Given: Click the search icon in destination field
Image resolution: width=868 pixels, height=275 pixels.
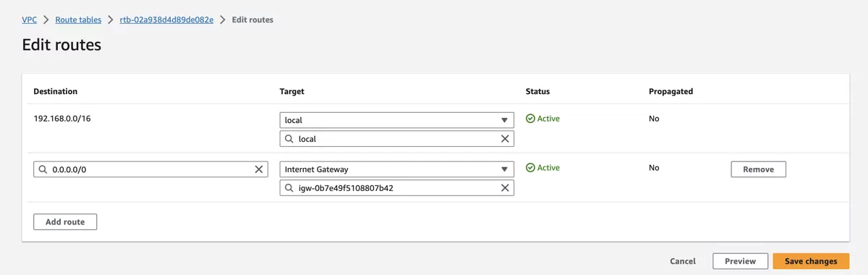Looking at the screenshot, I should [x=43, y=169].
